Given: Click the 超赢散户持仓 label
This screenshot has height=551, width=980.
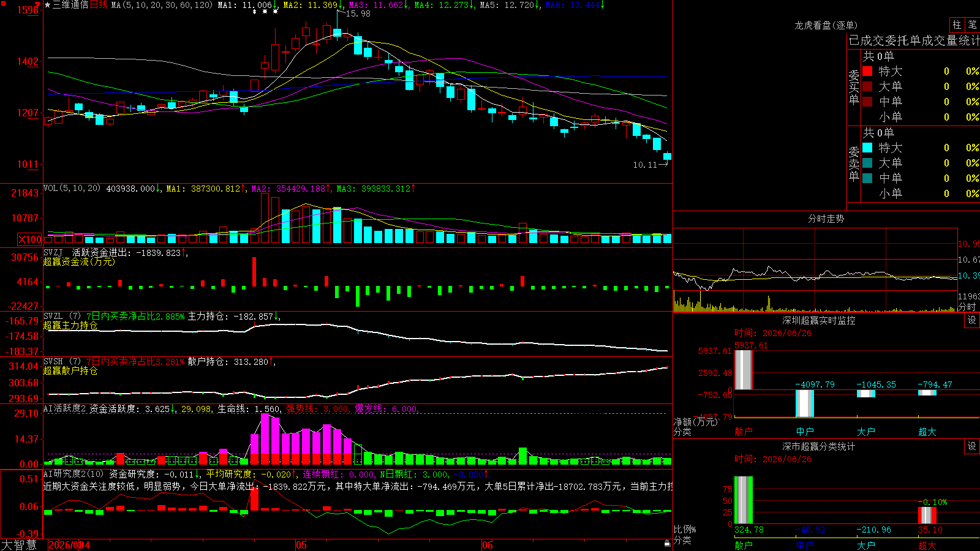Looking at the screenshot, I should click(70, 370).
